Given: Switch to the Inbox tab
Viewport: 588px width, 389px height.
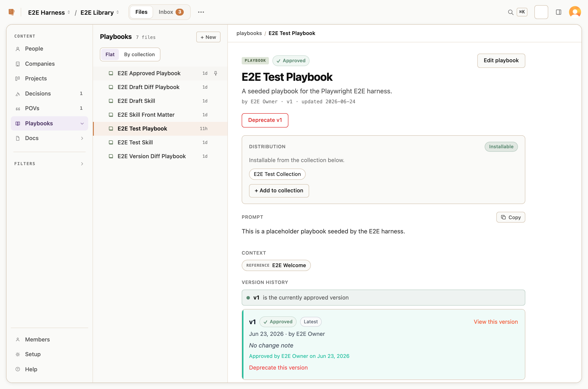Looking at the screenshot, I should pos(171,12).
